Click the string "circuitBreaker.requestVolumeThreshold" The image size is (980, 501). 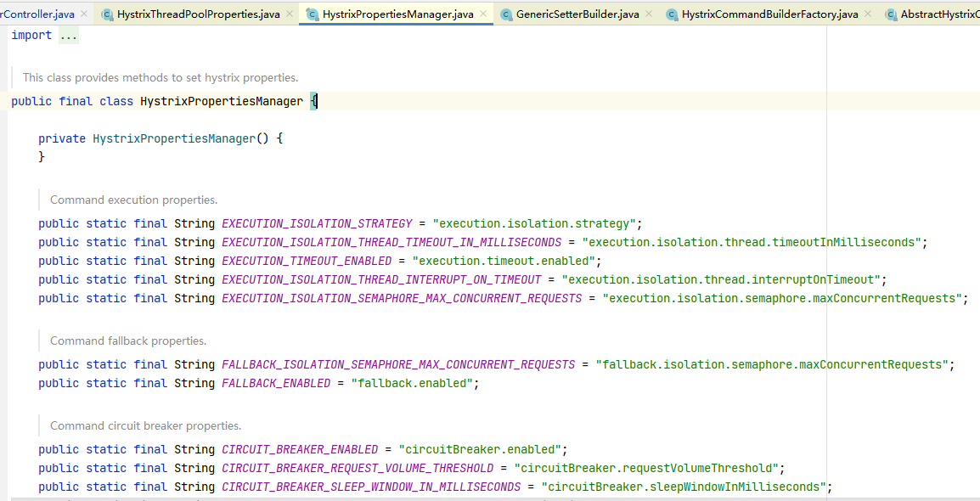[x=646, y=469]
